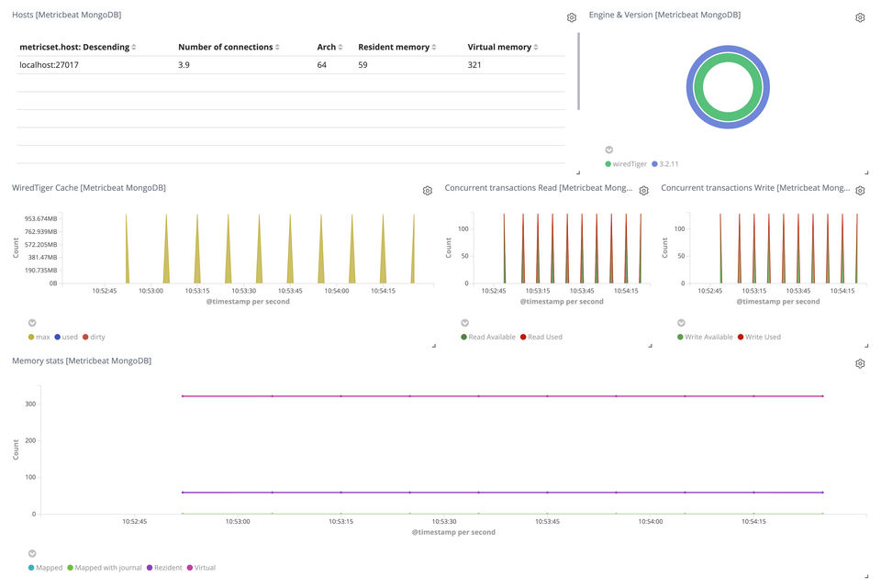Click resize handle of Engine & Version panel
The width and height of the screenshot is (881, 588).
click(866, 172)
